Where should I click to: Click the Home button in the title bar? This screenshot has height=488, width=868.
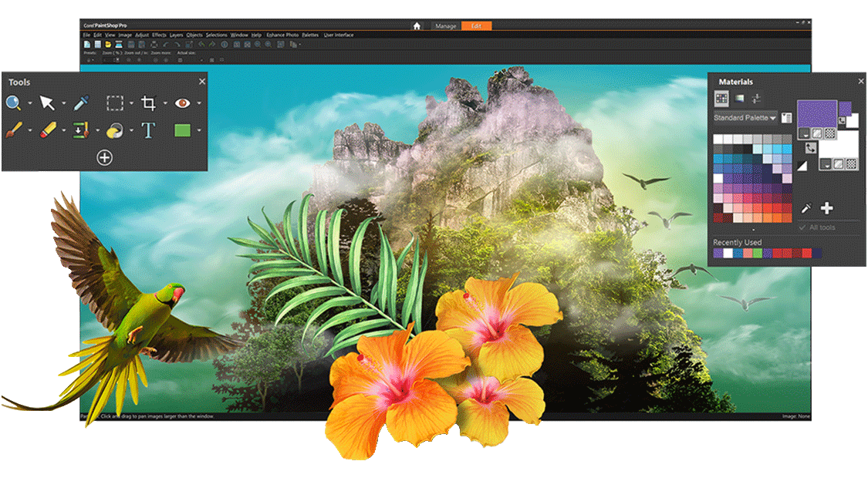(x=417, y=25)
